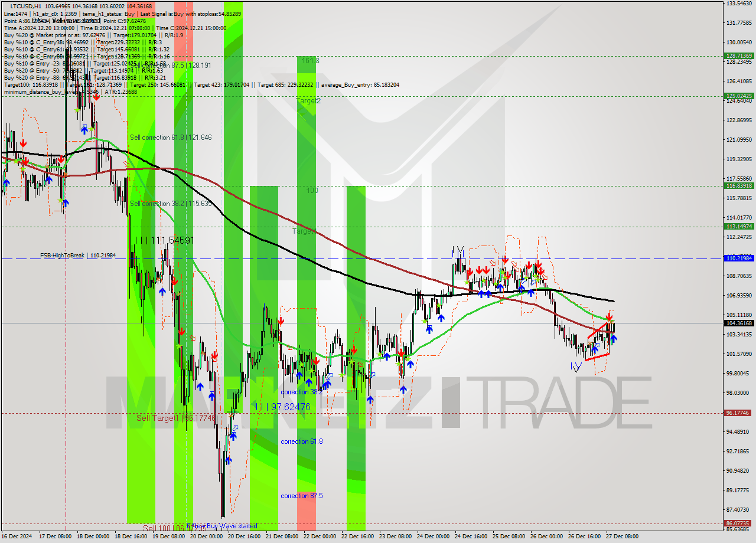
Task: Click the '18 Dec 00:00' time axis label
Action: tap(93, 537)
